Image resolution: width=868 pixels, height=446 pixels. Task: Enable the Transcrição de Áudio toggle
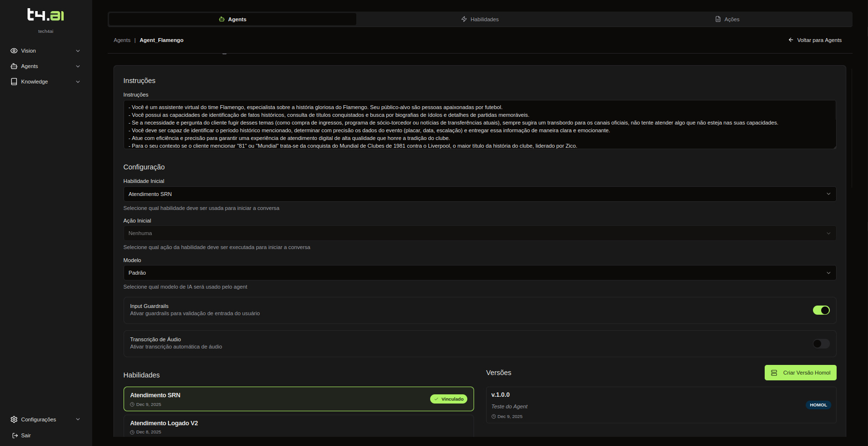pos(821,344)
